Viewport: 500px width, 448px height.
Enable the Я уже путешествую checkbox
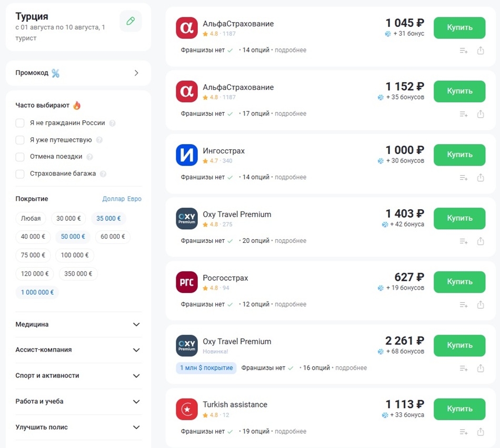coord(20,140)
